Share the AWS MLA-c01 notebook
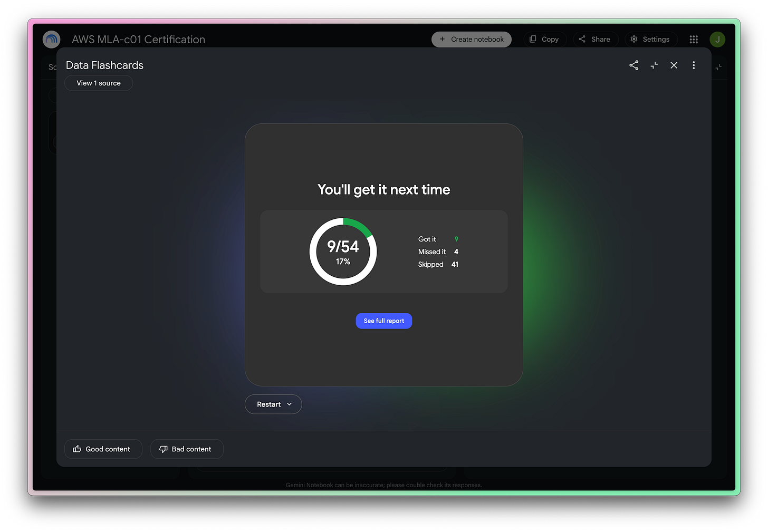768x532 pixels. 595,40
